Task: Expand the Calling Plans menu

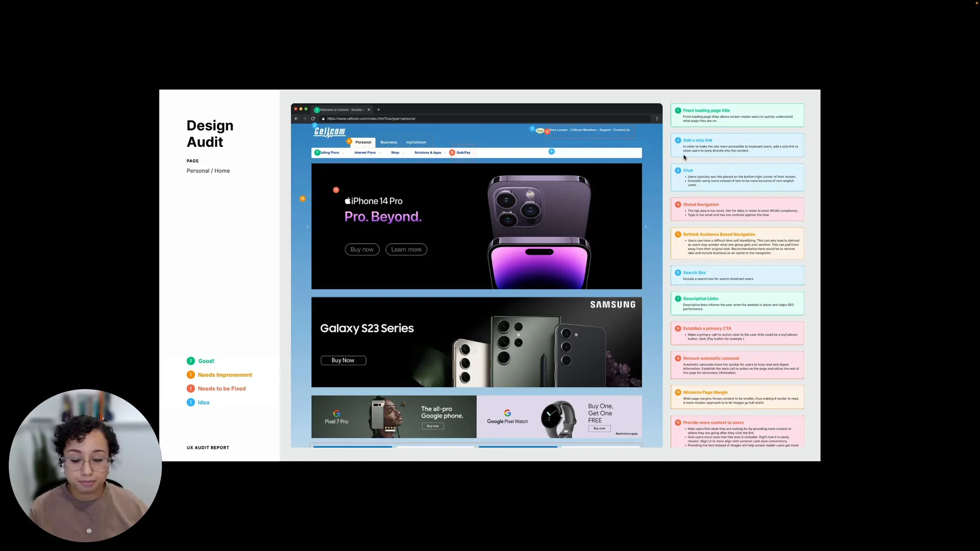Action: [329, 153]
